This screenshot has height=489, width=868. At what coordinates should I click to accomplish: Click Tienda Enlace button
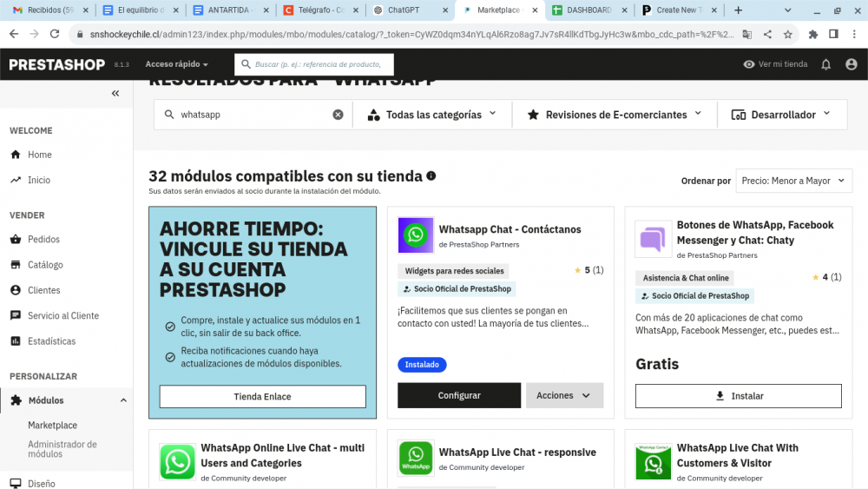pyautogui.click(x=262, y=397)
